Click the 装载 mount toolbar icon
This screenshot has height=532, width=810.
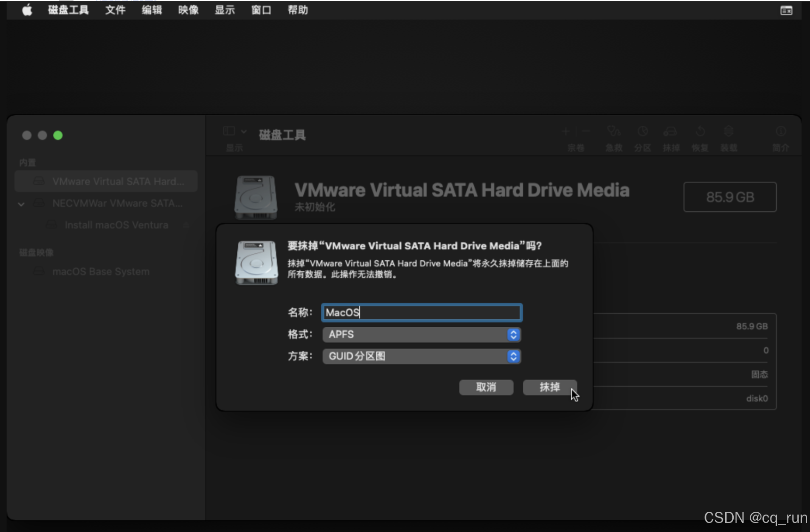coord(729,131)
